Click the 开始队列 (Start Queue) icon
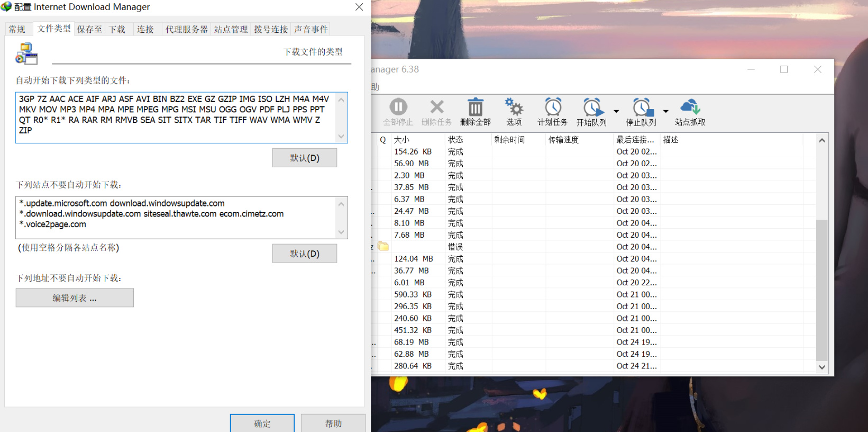The height and width of the screenshot is (432, 868). (592, 107)
